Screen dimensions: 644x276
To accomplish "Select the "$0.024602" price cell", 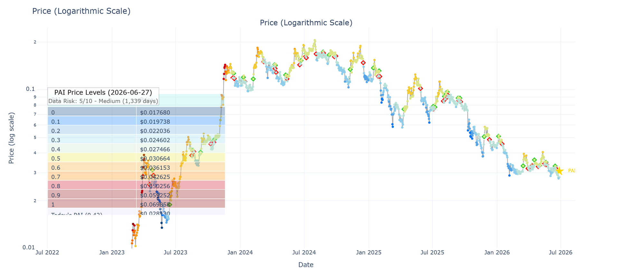I will (181, 139).
